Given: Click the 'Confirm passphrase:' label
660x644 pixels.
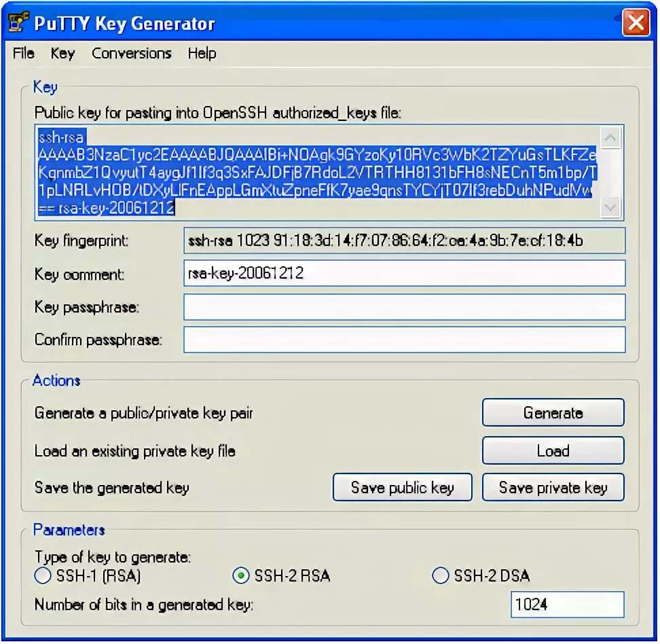Looking at the screenshot, I should (x=98, y=340).
